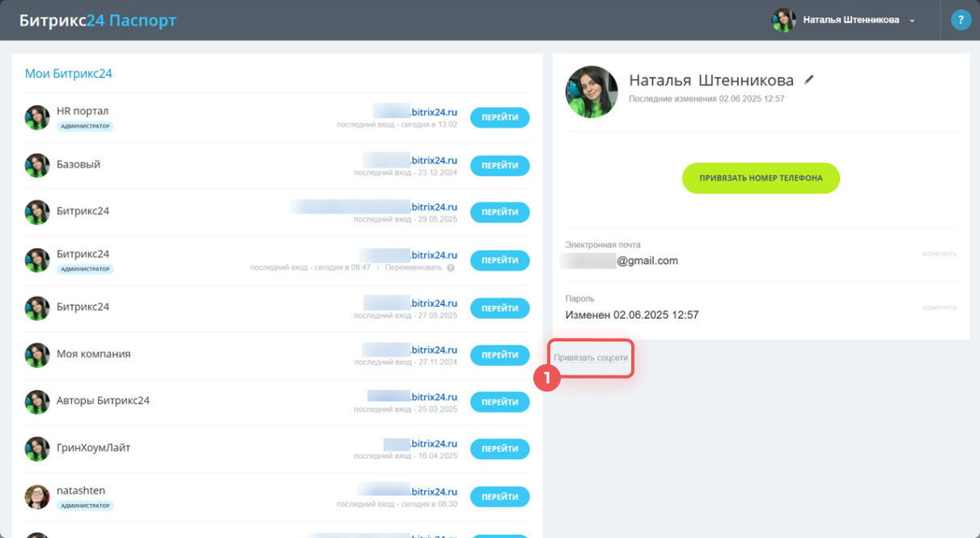Click the Переименовать link in the Битрикс24 row
This screenshot has height=538, width=980.
click(x=414, y=267)
